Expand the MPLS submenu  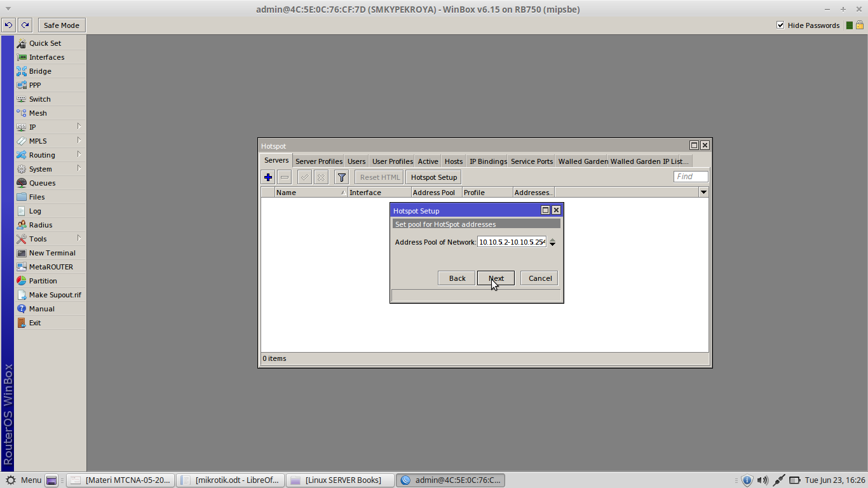pyautogui.click(x=79, y=140)
